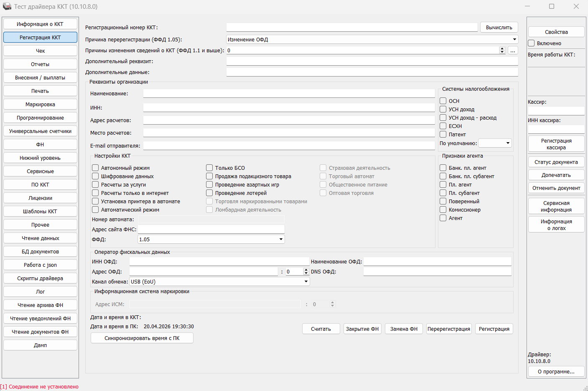Click the ellipsis button beside reasons field
The width and height of the screenshot is (588, 391).
tap(513, 51)
